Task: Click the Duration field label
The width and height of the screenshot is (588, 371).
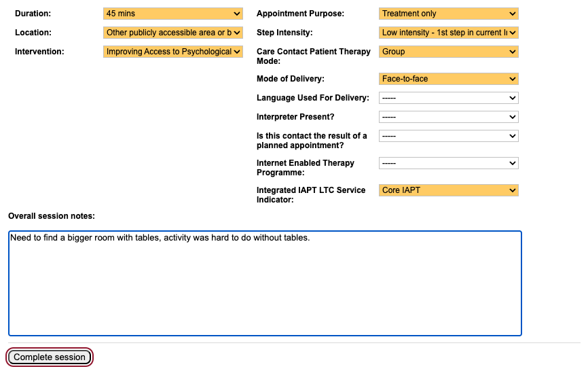Action: 33,14
